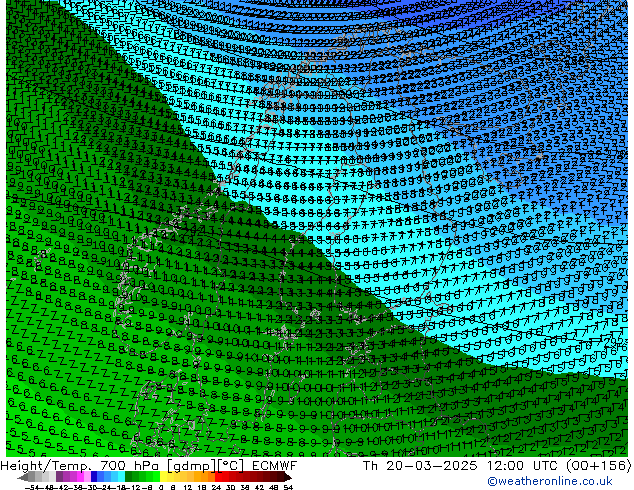Click the "-54" legend scale value
Screen dimensions: 634x490
[x=32, y=488]
